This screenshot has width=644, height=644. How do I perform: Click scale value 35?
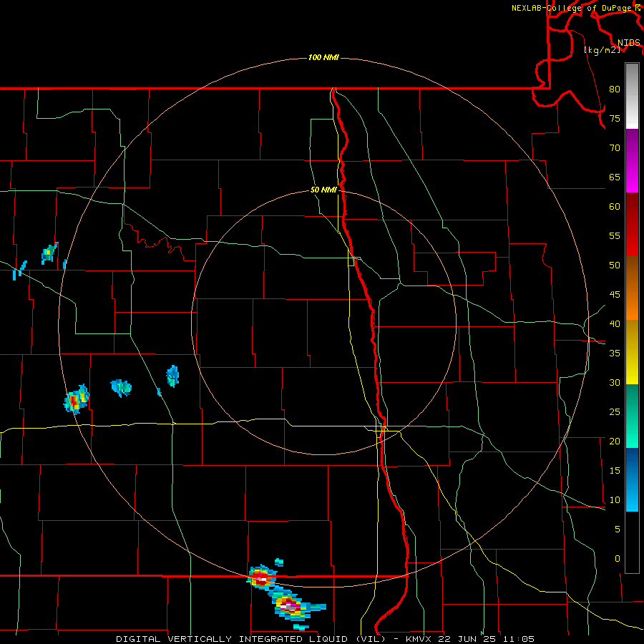[615, 353]
